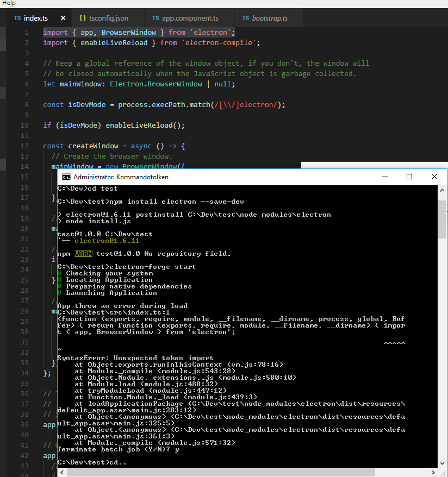Maximize the Kommandotolken window

coord(409,177)
